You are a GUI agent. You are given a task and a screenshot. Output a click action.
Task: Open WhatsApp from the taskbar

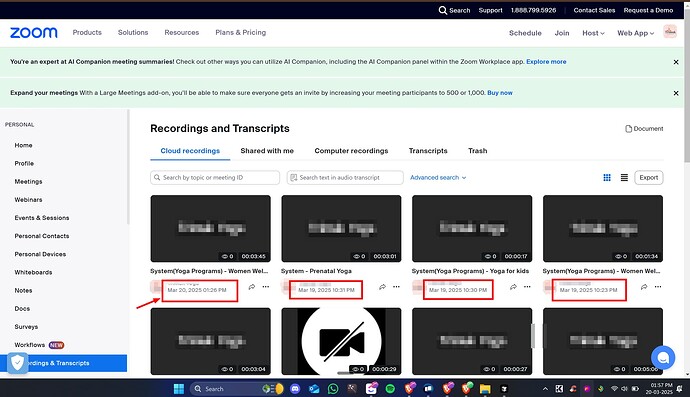[x=333, y=389]
